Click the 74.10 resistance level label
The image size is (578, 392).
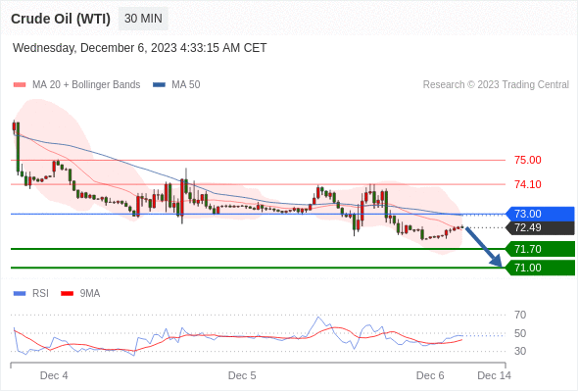528,184
